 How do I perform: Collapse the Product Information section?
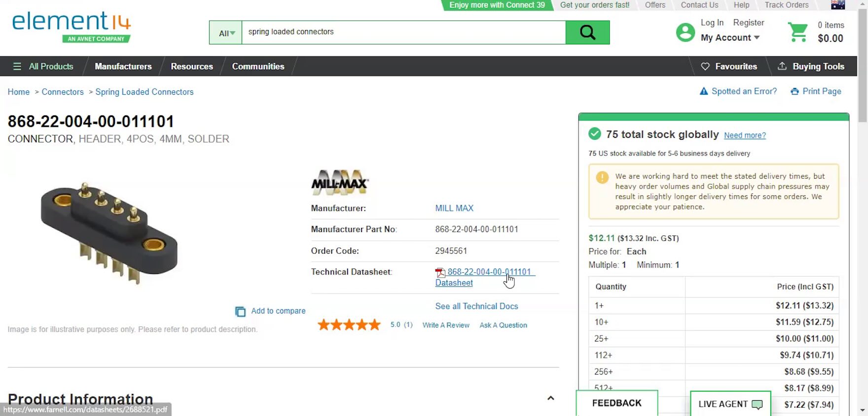550,398
